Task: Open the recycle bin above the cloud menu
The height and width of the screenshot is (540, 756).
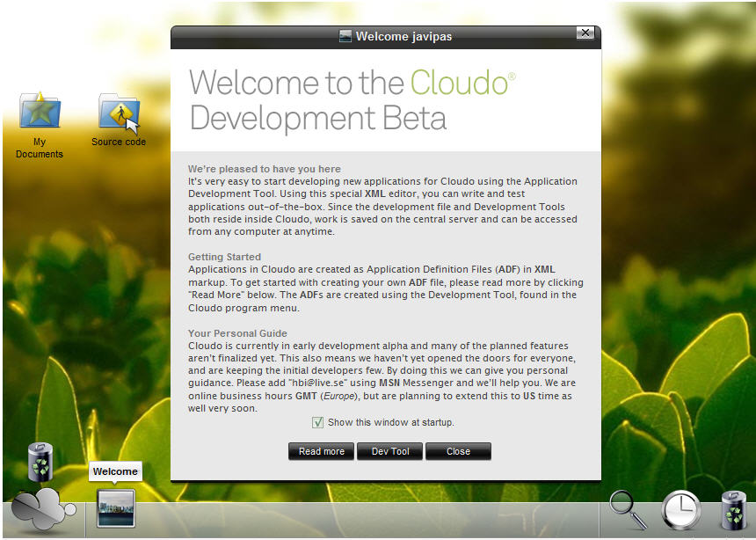Action: click(40, 462)
